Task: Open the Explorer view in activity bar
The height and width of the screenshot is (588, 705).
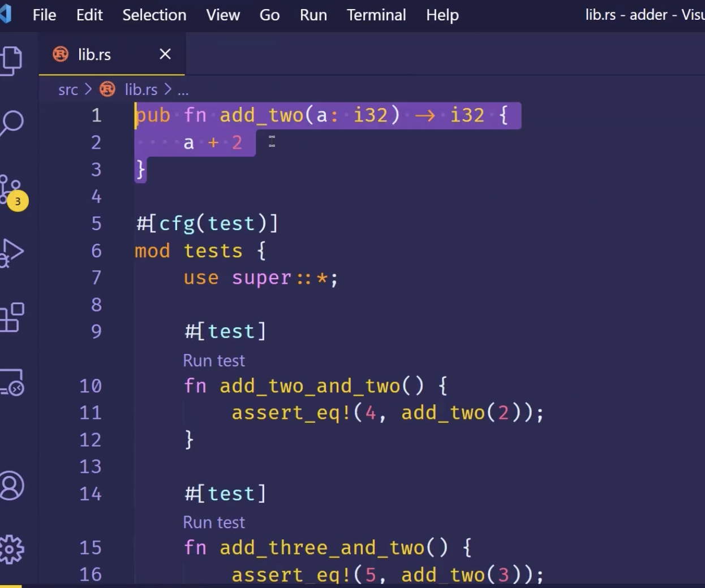Action: 11,60
